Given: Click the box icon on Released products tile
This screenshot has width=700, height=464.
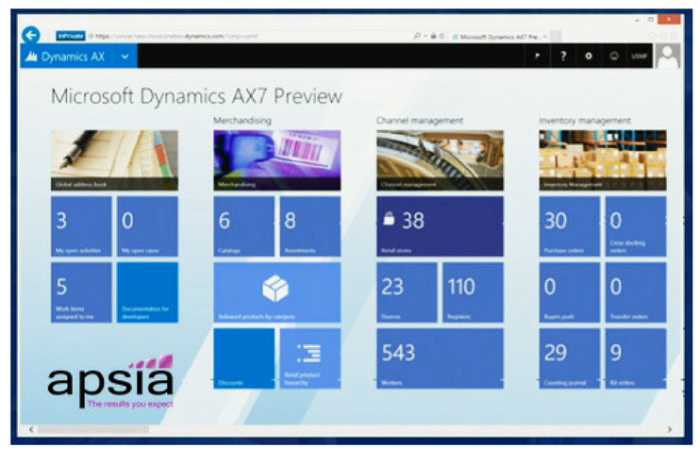Looking at the screenshot, I should 275,288.
